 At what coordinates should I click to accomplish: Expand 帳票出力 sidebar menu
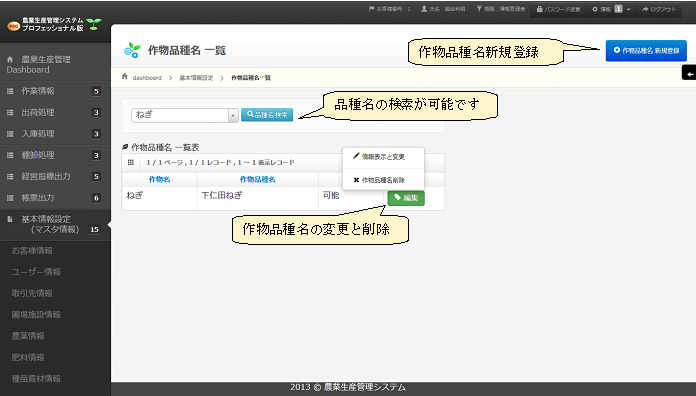[x=55, y=198]
